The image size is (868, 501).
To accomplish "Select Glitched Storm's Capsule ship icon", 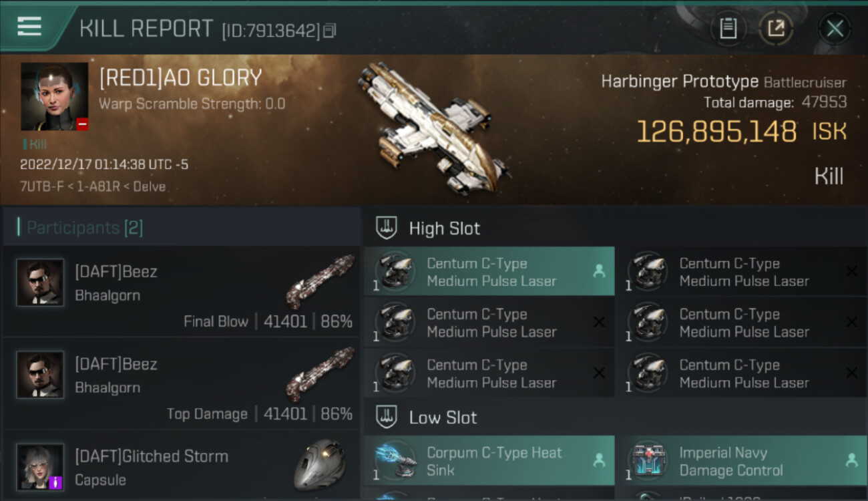I will pos(319,465).
